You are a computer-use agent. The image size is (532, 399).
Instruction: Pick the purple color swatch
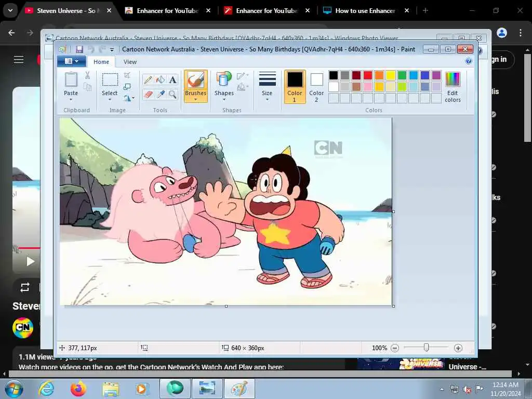(436, 75)
